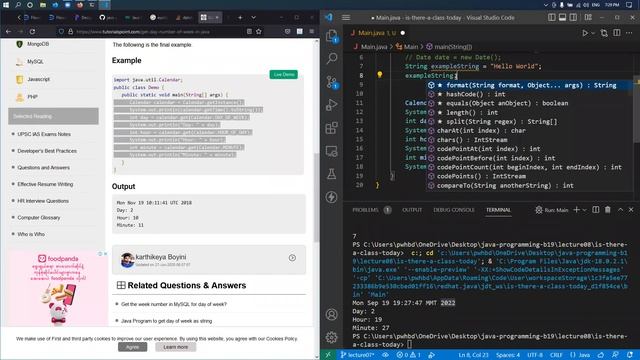Bookmark the page with the star icon
The width and height of the screenshot is (640, 360).
coord(259,31)
